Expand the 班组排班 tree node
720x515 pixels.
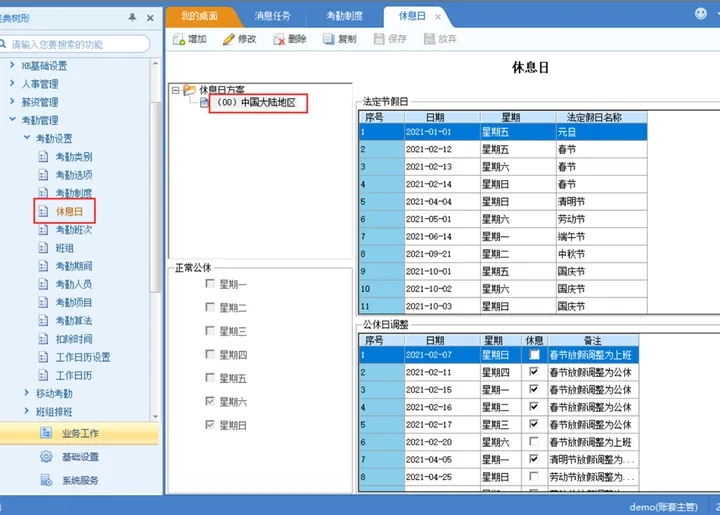pyautogui.click(x=27, y=411)
